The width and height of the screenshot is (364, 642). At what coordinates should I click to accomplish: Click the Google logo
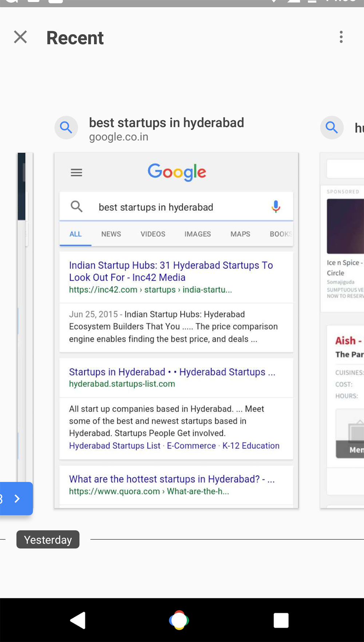[177, 172]
